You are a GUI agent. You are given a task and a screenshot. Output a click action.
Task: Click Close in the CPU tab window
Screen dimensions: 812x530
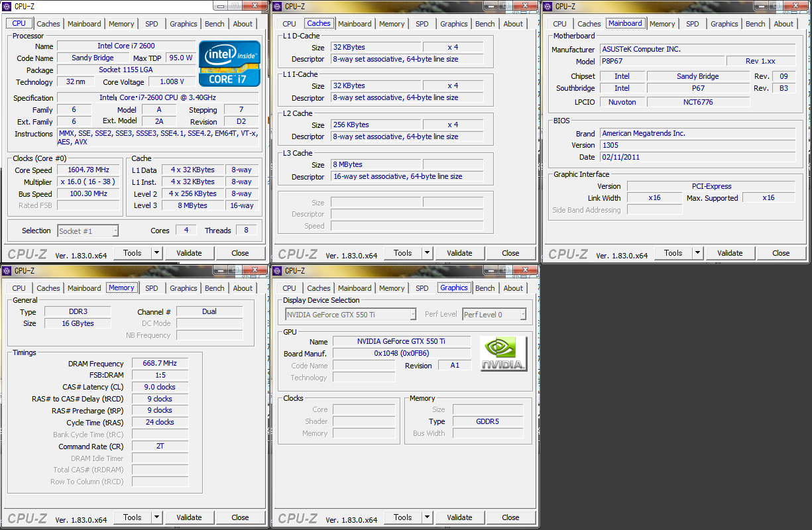click(x=240, y=252)
